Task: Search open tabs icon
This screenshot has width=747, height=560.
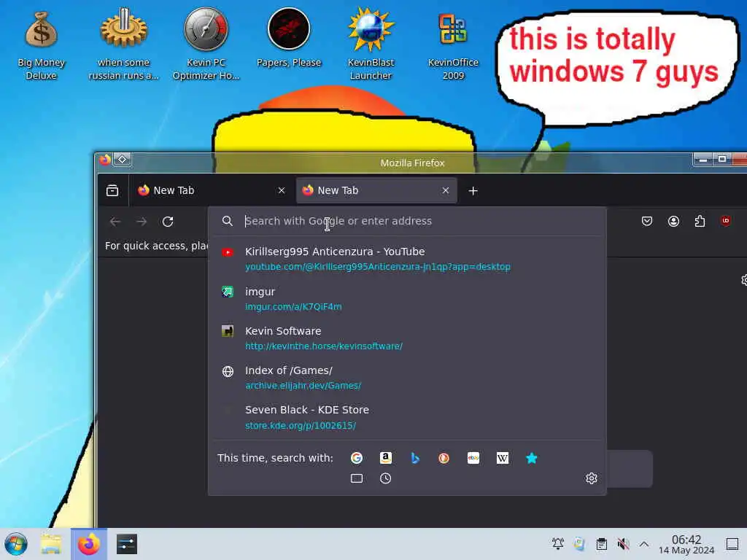Action: 356,478
